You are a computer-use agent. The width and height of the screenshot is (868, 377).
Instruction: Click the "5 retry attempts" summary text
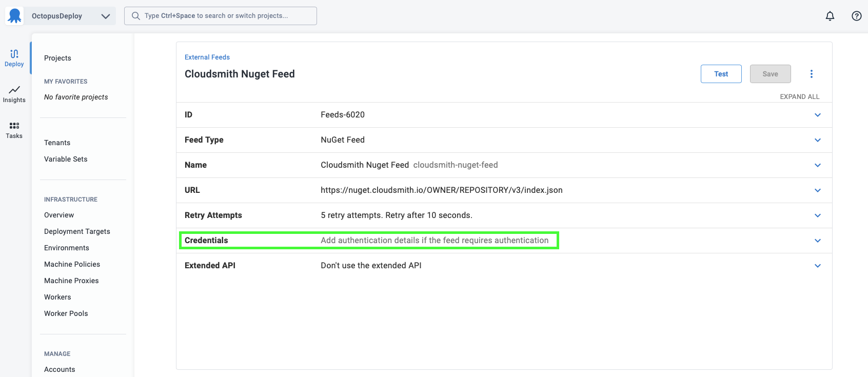[397, 215]
